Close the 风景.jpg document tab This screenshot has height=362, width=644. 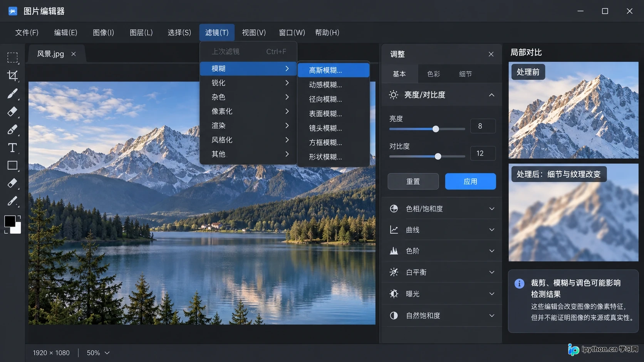pyautogui.click(x=74, y=54)
